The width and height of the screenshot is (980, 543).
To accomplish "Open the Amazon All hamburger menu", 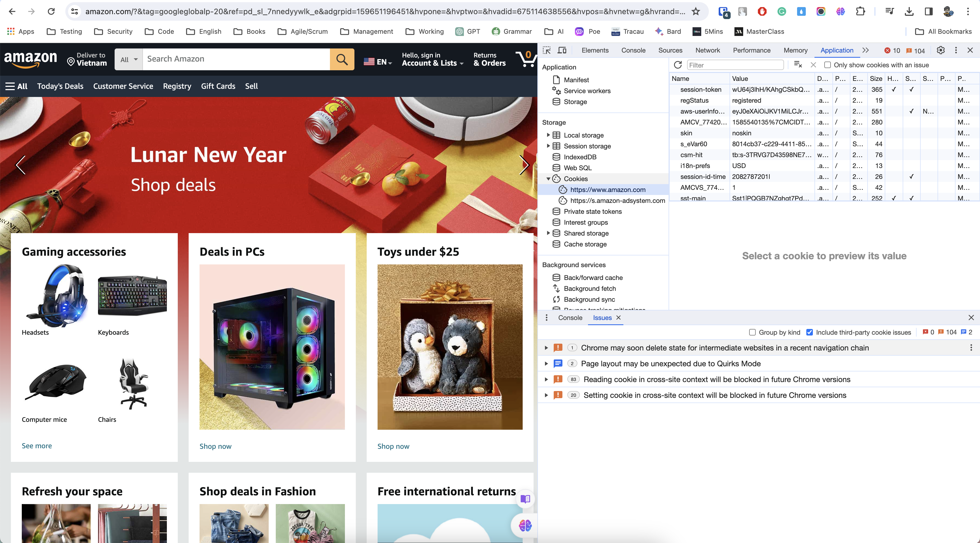I will point(16,86).
